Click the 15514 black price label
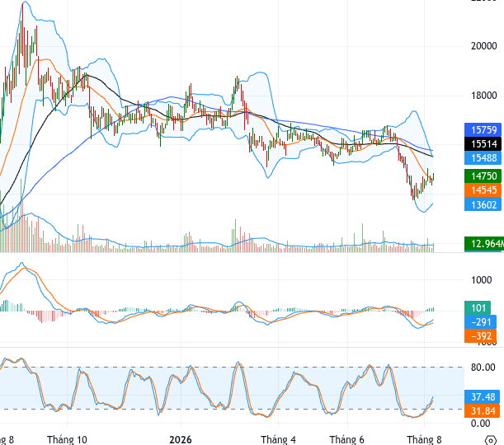Image resolution: width=504 pixels, height=445 pixels. [x=483, y=144]
